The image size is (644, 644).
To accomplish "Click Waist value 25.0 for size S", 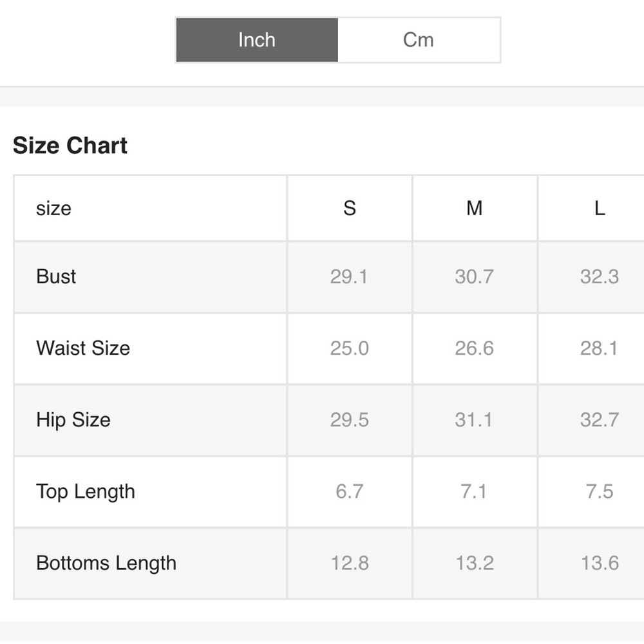I will pos(350,348).
